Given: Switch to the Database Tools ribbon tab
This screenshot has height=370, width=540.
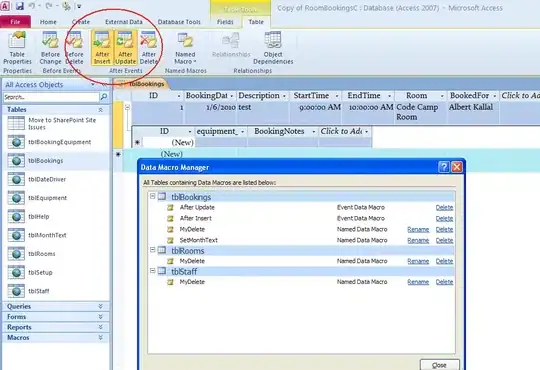Looking at the screenshot, I should 179,22.
